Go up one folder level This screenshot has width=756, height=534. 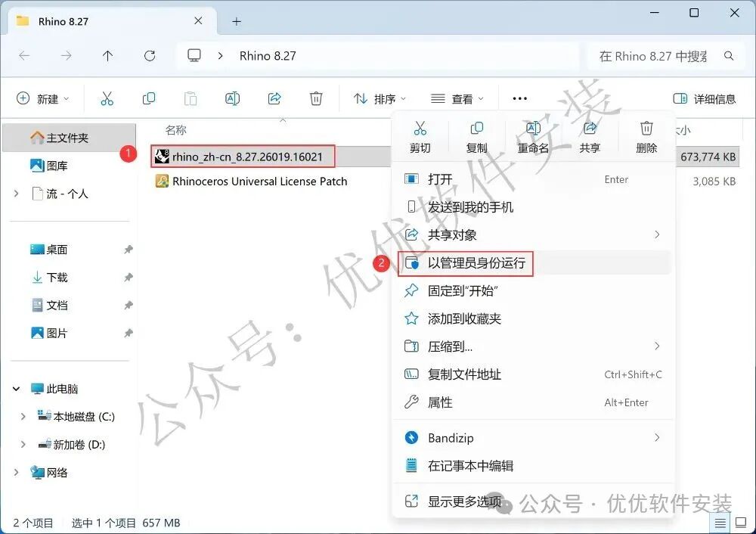[x=107, y=56]
